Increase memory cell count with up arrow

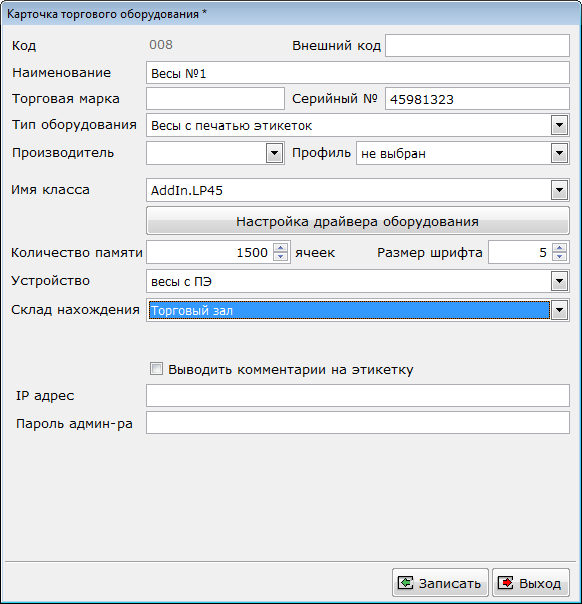(280, 248)
